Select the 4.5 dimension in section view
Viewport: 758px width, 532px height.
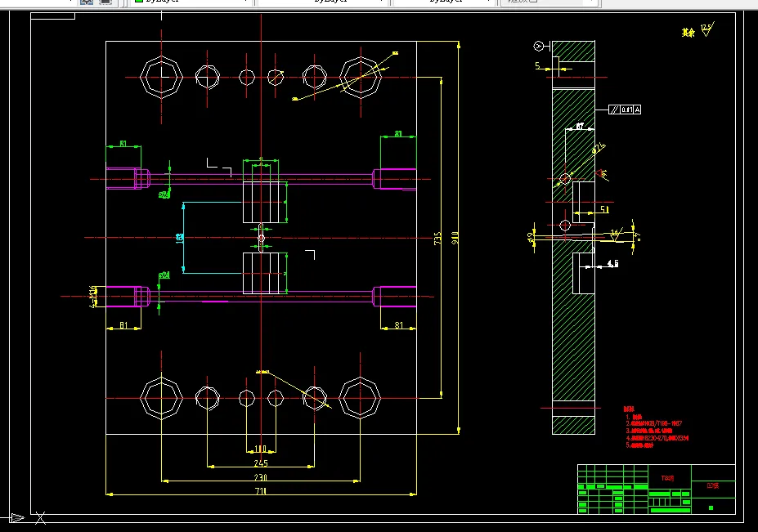612,263
